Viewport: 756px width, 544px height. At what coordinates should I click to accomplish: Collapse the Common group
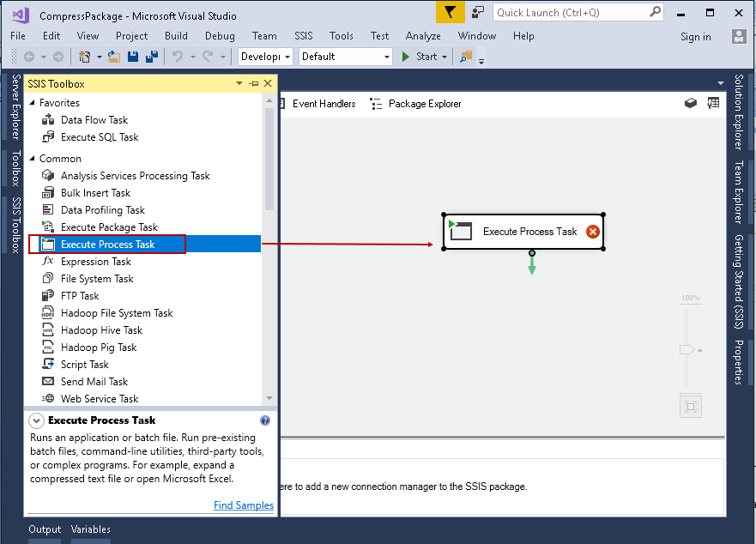pyautogui.click(x=33, y=158)
